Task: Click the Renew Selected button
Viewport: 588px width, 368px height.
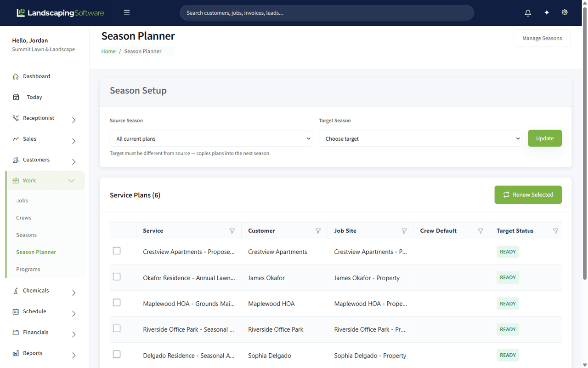Action: 528,195
